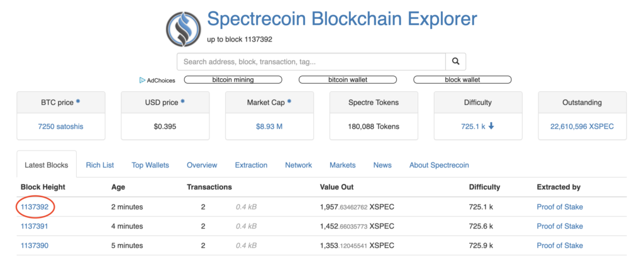Click the AdChoices triangle icon

142,80
